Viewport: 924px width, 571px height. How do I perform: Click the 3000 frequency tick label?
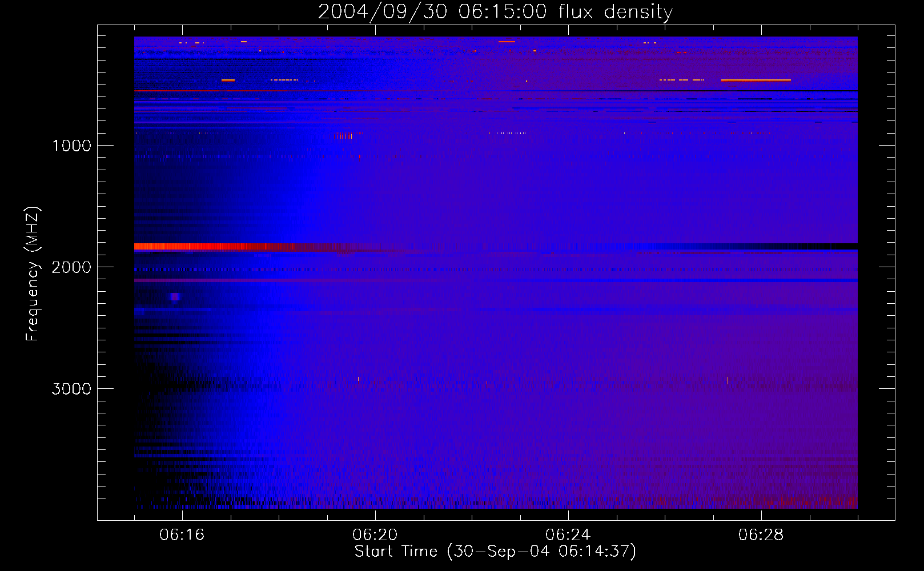coord(71,389)
